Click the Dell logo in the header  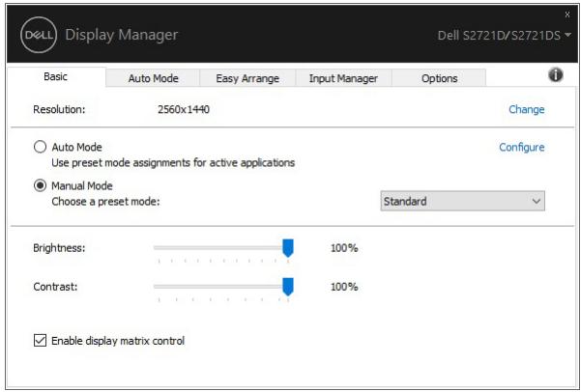pos(39,35)
